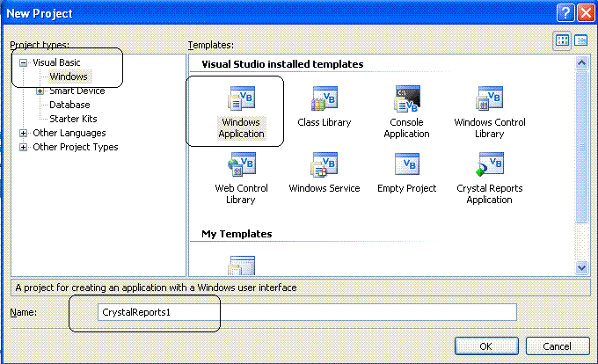The width and height of the screenshot is (598, 364).
Task: Cancel the New Project dialog
Action: tap(558, 346)
